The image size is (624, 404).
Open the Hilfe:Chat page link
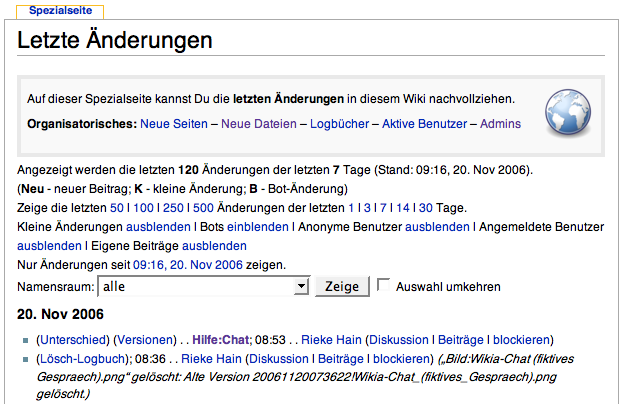pyautogui.click(x=221, y=340)
